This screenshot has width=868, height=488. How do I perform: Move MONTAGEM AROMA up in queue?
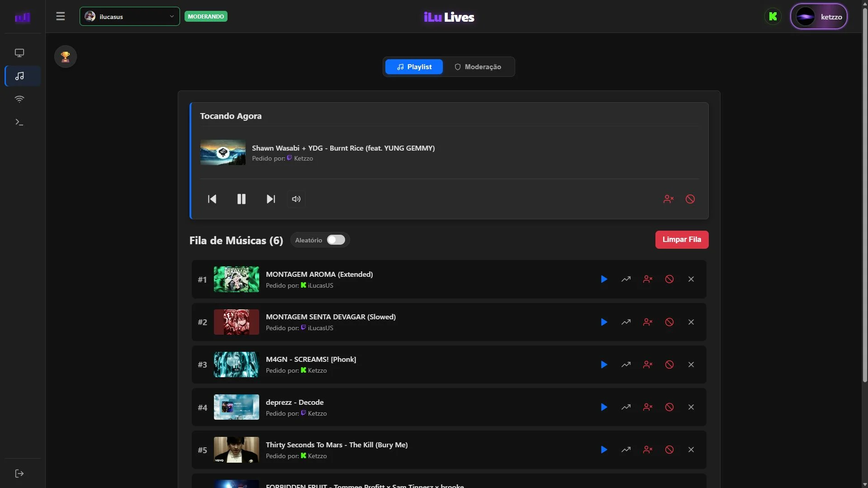[626, 279]
